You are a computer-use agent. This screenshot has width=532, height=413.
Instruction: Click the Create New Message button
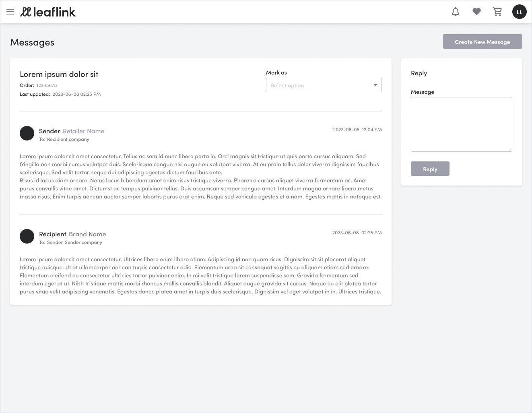pos(483,41)
